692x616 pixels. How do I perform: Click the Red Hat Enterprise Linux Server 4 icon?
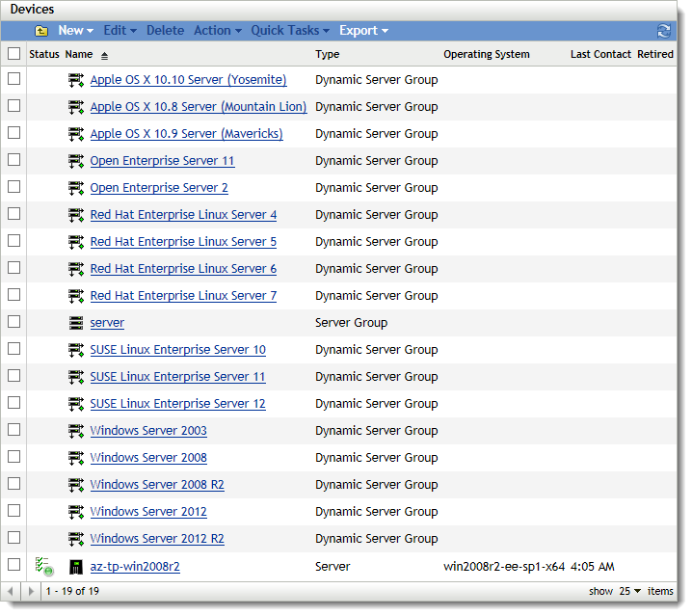click(76, 215)
